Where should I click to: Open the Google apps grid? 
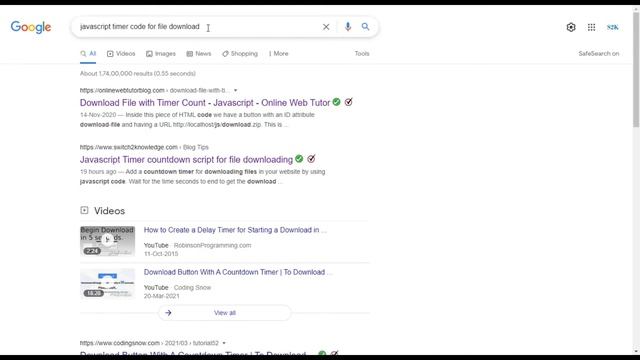coord(591,27)
